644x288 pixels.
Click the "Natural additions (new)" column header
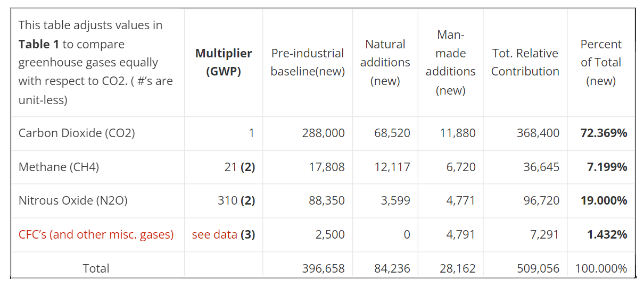pyautogui.click(x=385, y=62)
